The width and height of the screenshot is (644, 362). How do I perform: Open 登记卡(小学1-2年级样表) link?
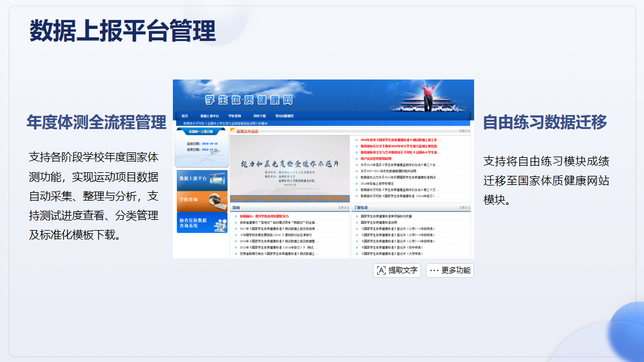[x=397, y=229]
